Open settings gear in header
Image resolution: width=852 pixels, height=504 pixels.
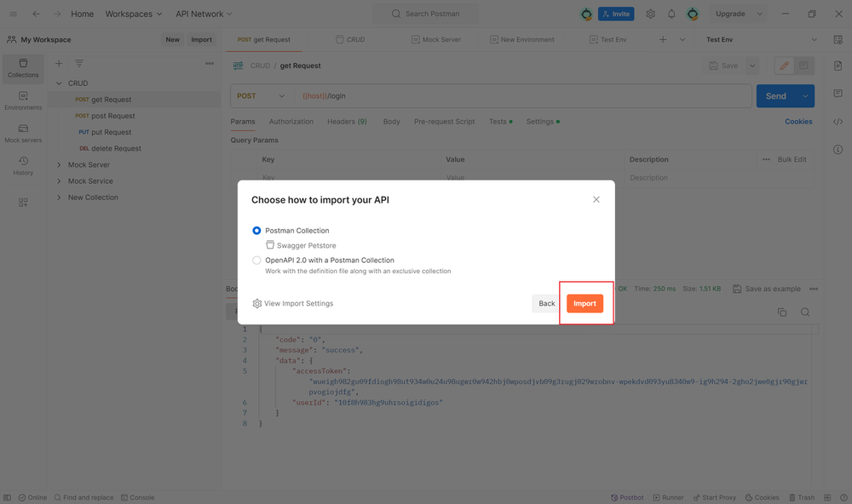651,14
